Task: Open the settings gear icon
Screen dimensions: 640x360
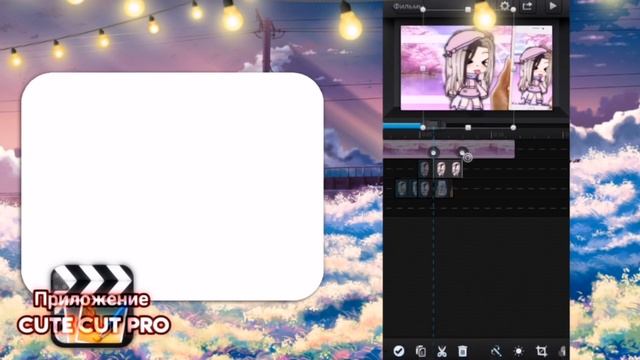Action: pos(505,6)
